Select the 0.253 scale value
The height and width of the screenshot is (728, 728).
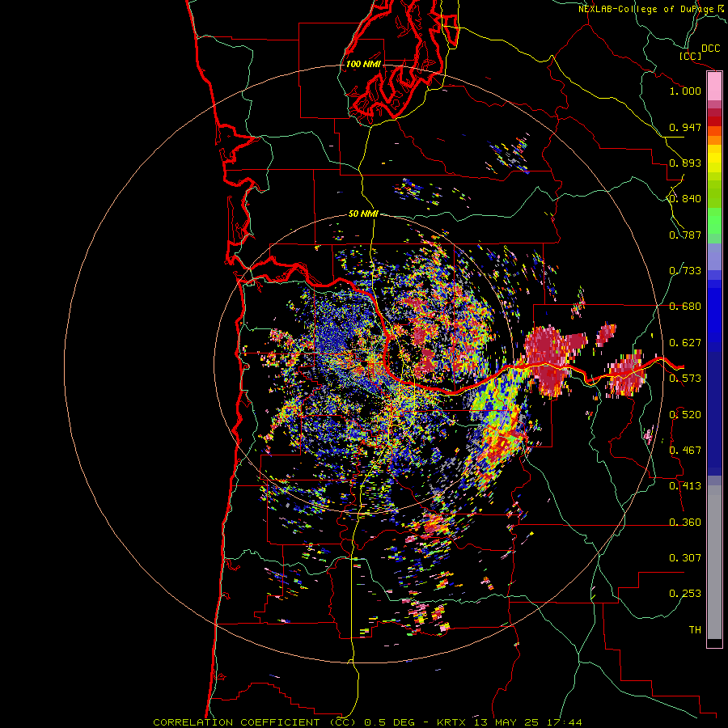(x=685, y=594)
